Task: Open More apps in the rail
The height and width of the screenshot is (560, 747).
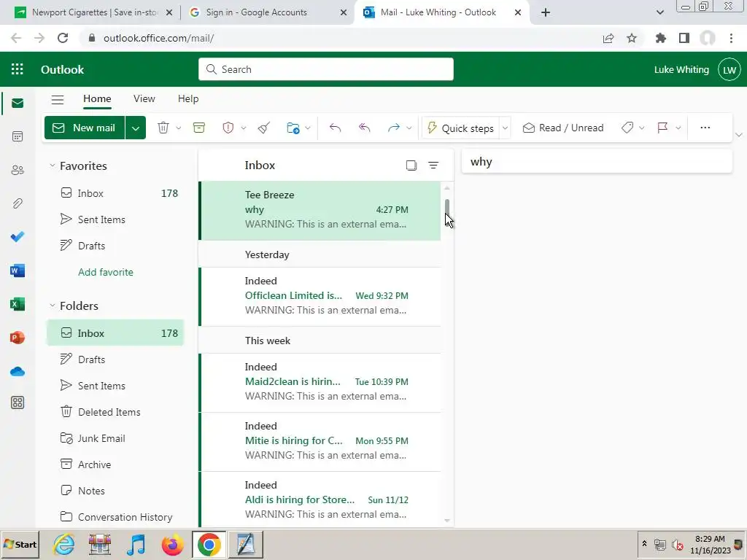Action: [18, 402]
